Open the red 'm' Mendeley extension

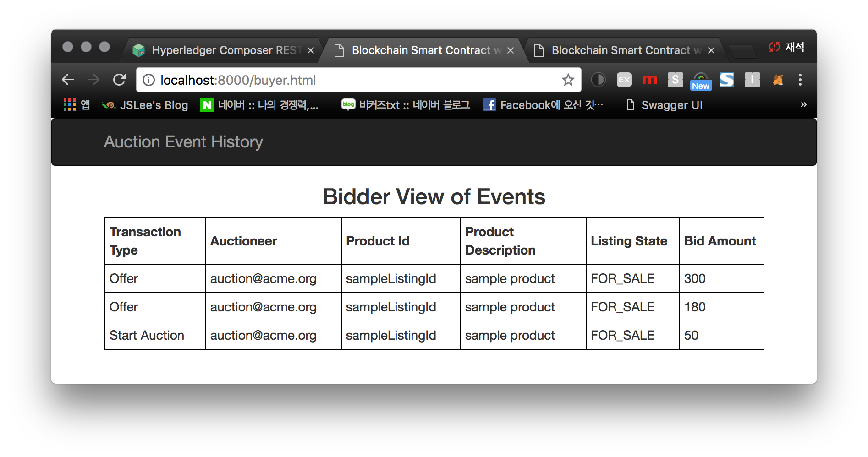tap(649, 79)
